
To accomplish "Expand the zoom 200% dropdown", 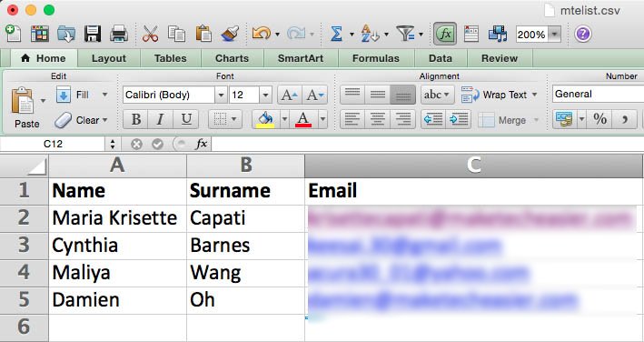I will [554, 35].
